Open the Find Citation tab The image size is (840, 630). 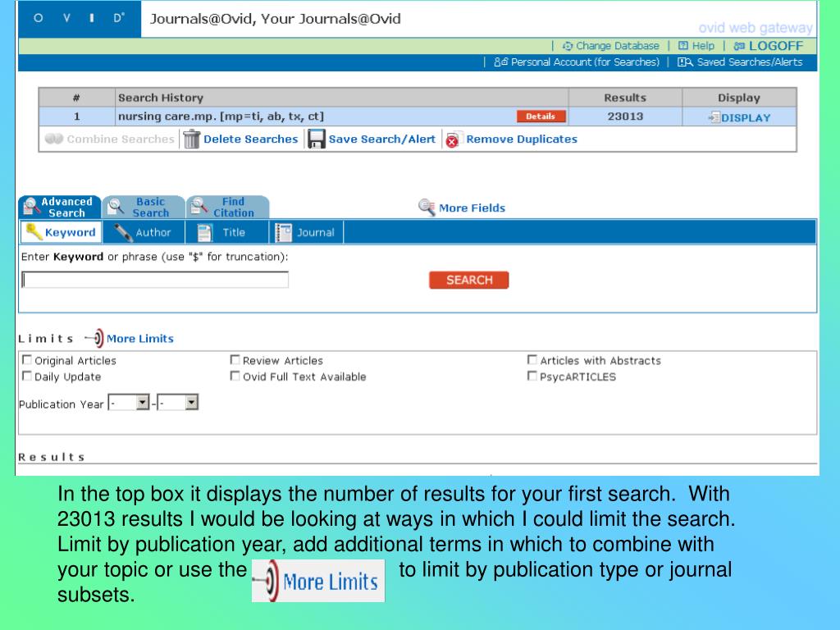pyautogui.click(x=228, y=208)
